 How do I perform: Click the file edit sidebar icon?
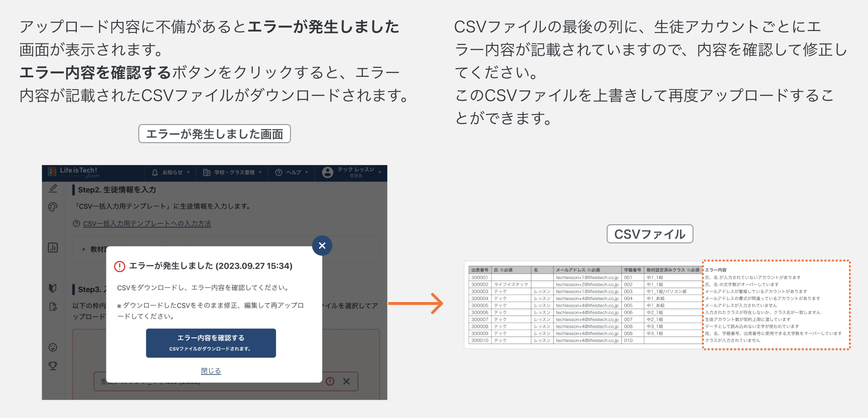point(53,306)
